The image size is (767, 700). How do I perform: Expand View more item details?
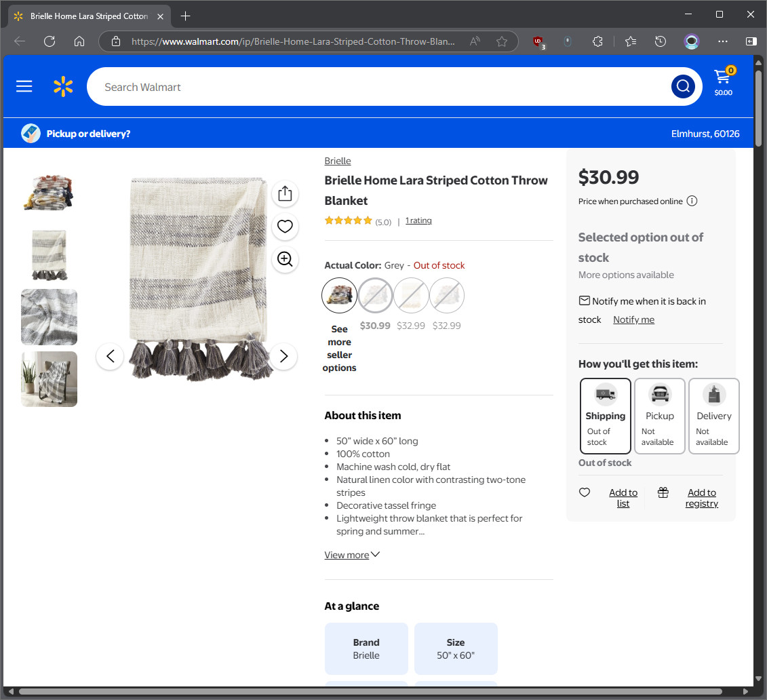click(x=352, y=555)
